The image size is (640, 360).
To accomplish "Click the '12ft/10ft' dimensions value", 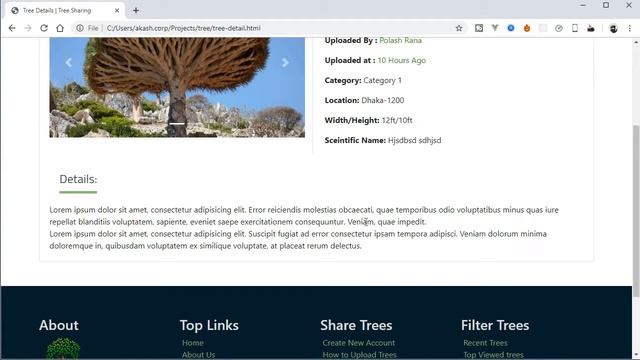I will point(397,120).
